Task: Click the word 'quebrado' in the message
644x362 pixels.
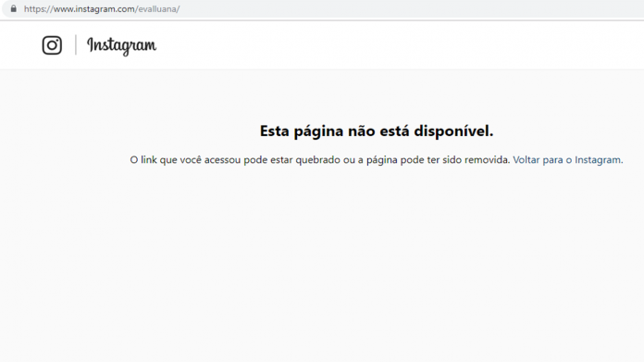Action: [x=318, y=160]
